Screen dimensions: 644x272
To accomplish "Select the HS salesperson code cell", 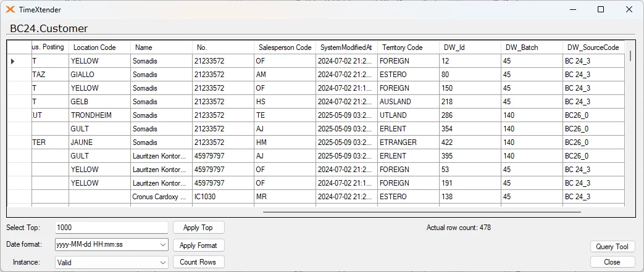I will click(285, 102).
